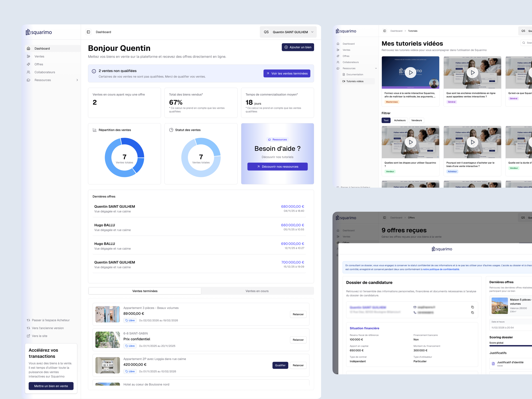The width and height of the screenshot is (532, 399).
Task: Click the Offres sparkle icon in sidebar
Action: pos(28,64)
